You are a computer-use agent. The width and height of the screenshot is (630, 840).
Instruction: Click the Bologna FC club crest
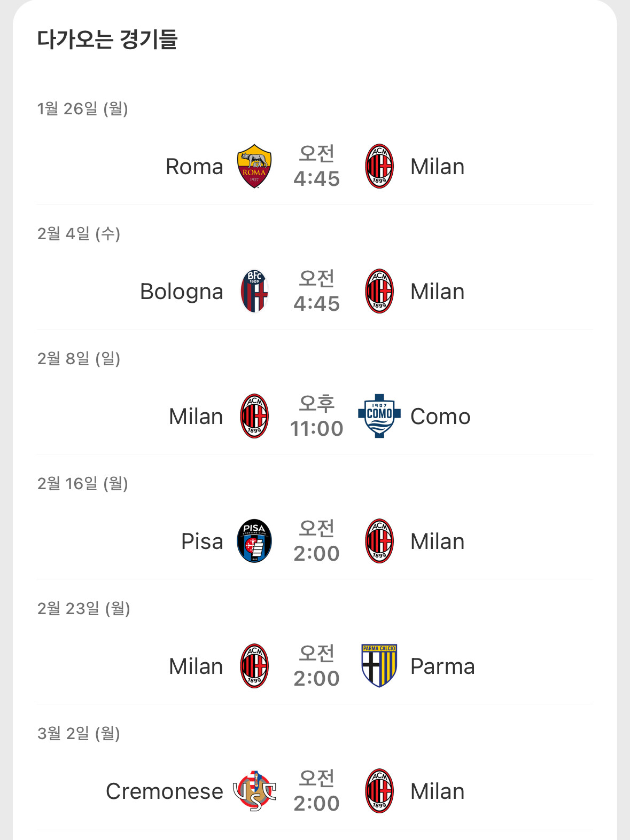[x=254, y=291]
